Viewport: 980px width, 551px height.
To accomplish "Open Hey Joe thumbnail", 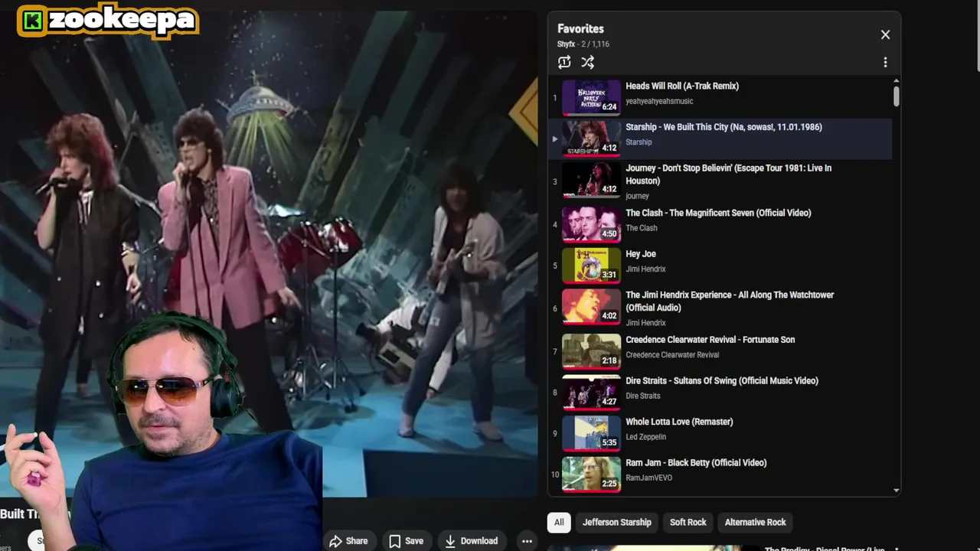I will pos(592,266).
